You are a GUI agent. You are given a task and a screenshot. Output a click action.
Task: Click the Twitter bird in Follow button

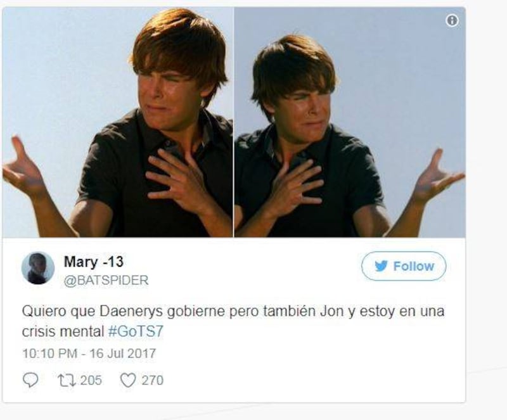[x=382, y=266]
